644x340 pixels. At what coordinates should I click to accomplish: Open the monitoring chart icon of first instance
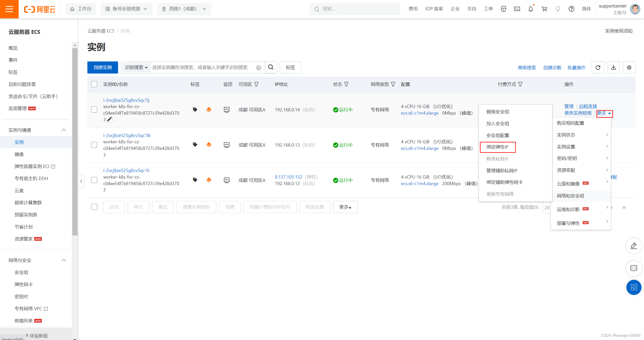227,110
